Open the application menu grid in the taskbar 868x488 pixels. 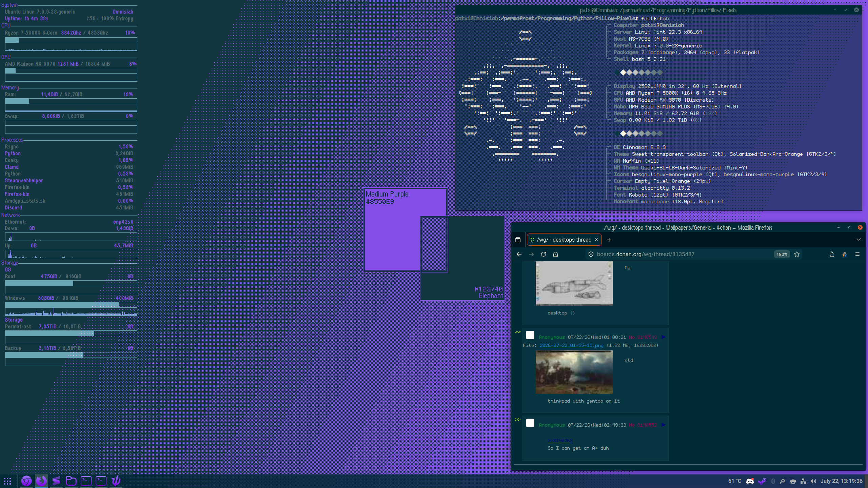[7, 481]
